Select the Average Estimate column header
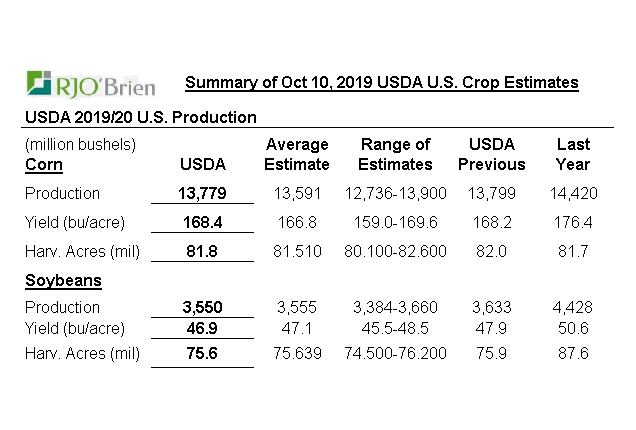Viewport: 636px width, 430px height. (295, 154)
